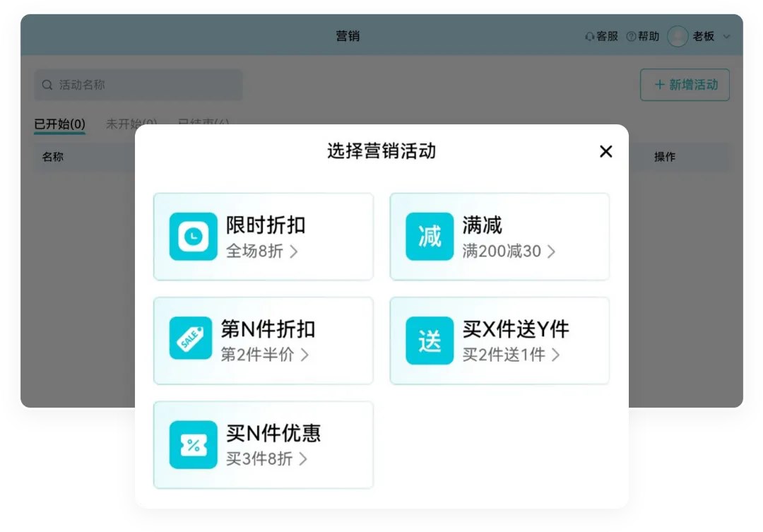Click the 减 icon for 满减
Screen dimensions: 763x532
pos(430,237)
